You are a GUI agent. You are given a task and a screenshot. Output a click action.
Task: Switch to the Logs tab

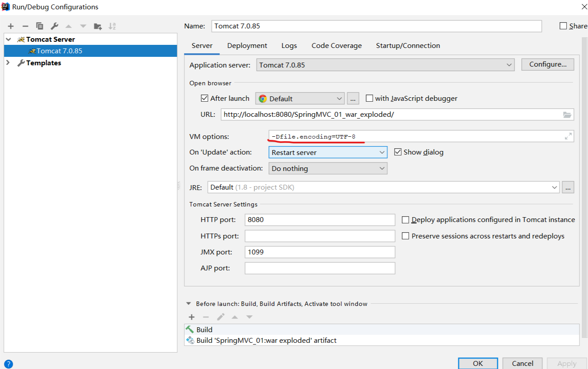click(289, 46)
